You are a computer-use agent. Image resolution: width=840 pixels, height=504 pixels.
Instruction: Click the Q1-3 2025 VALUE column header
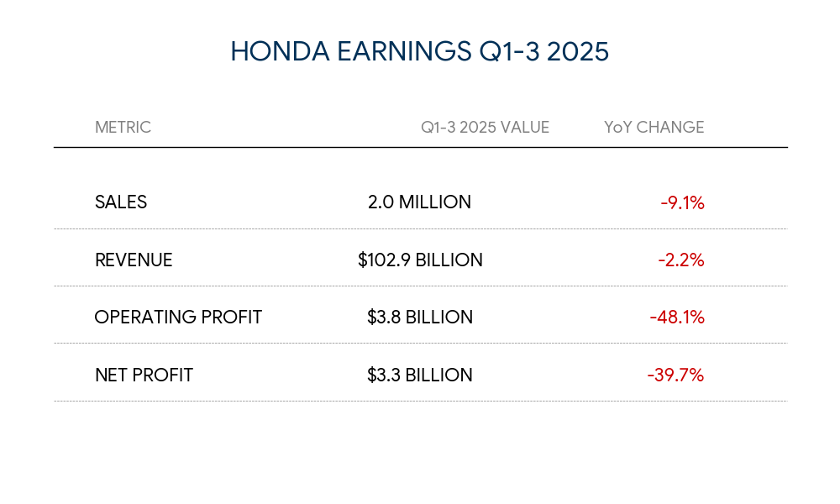[x=485, y=128]
